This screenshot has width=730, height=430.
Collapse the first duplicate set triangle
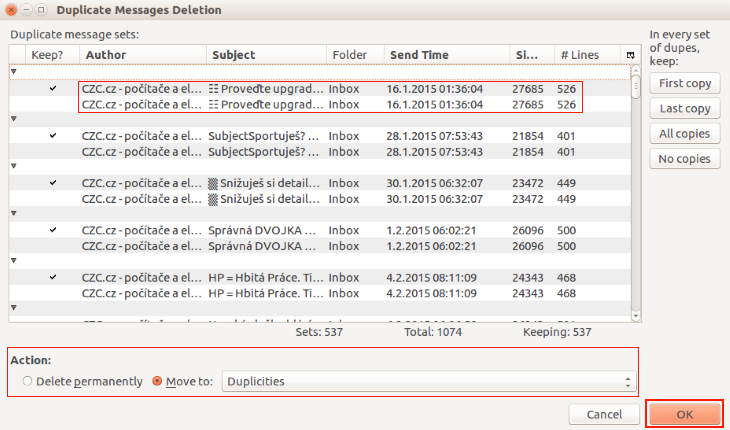point(14,72)
